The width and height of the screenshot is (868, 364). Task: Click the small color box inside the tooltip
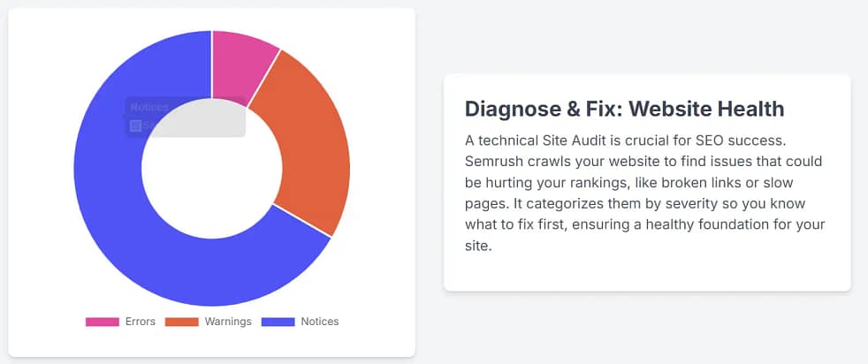tap(135, 125)
